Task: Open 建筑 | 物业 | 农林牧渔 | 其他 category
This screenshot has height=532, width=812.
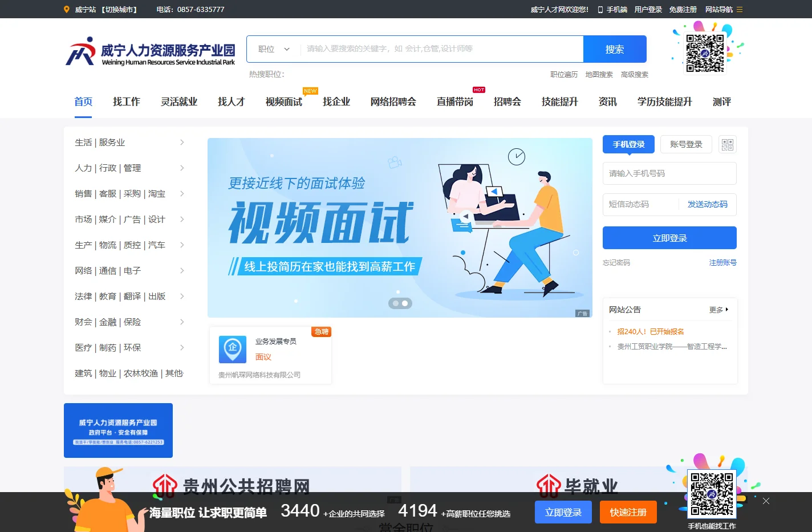Action: coord(129,373)
